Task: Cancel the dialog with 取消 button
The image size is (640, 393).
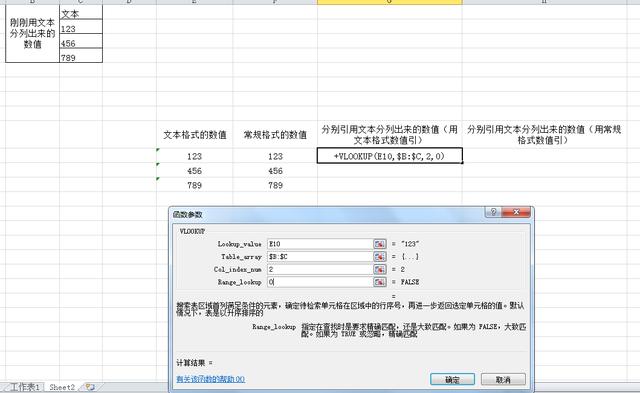Action: point(503,380)
